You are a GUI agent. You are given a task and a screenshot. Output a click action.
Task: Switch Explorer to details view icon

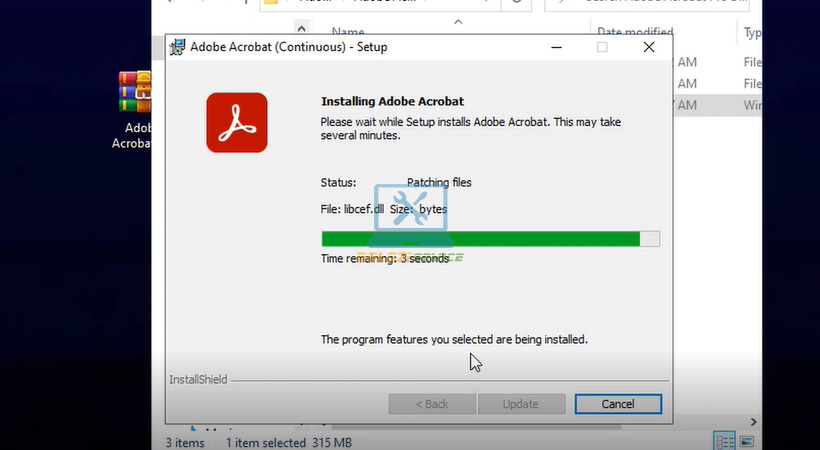click(725, 441)
